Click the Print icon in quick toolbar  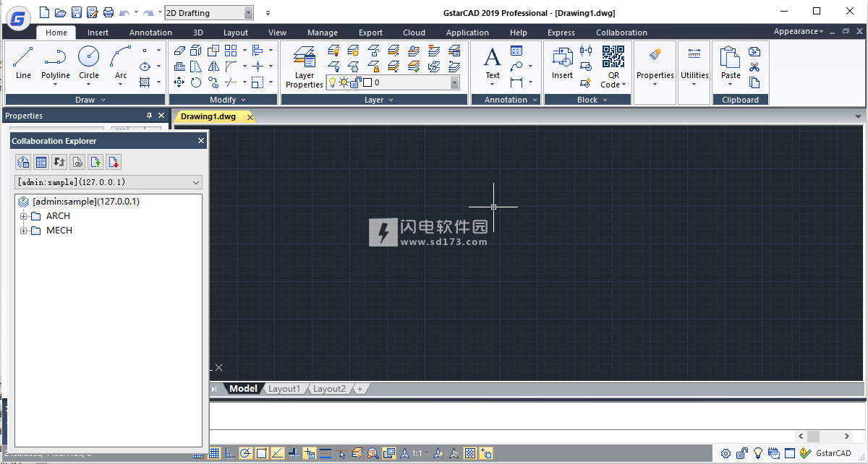(109, 12)
